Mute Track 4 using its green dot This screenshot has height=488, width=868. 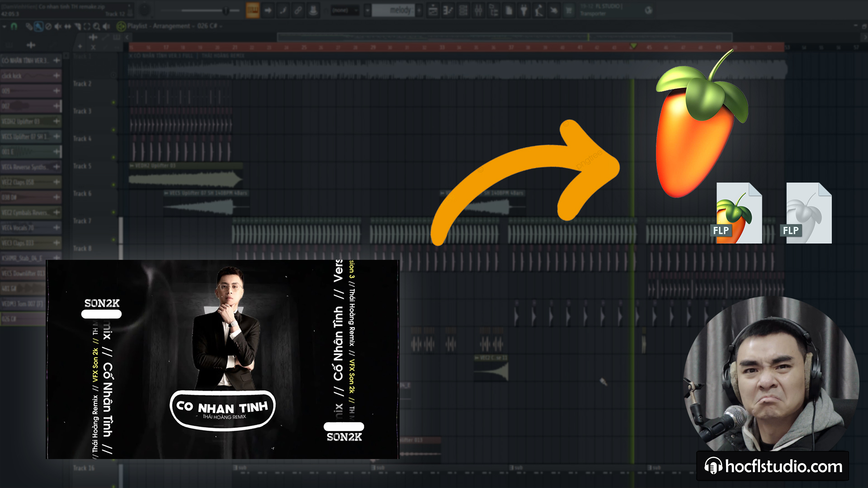pyautogui.click(x=113, y=157)
